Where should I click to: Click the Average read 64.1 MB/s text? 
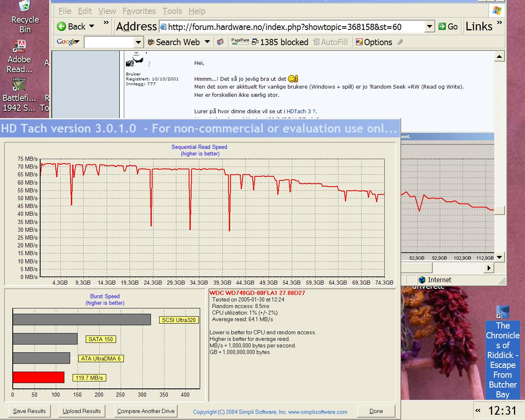point(242,319)
